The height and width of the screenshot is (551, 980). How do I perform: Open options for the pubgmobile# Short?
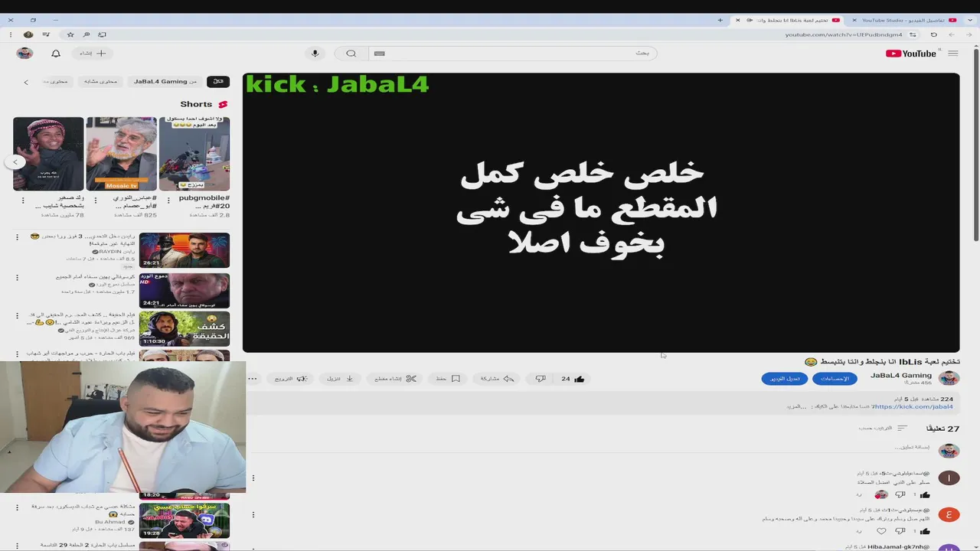(168, 201)
